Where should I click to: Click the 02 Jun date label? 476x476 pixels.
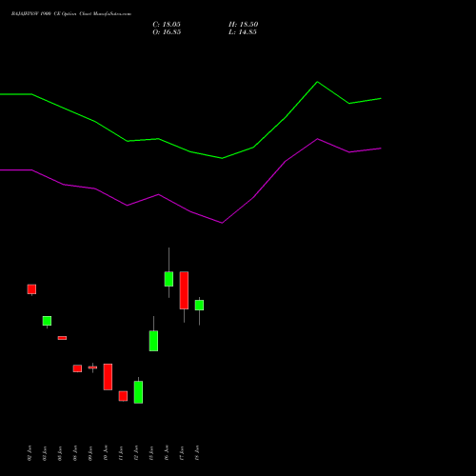30,453
